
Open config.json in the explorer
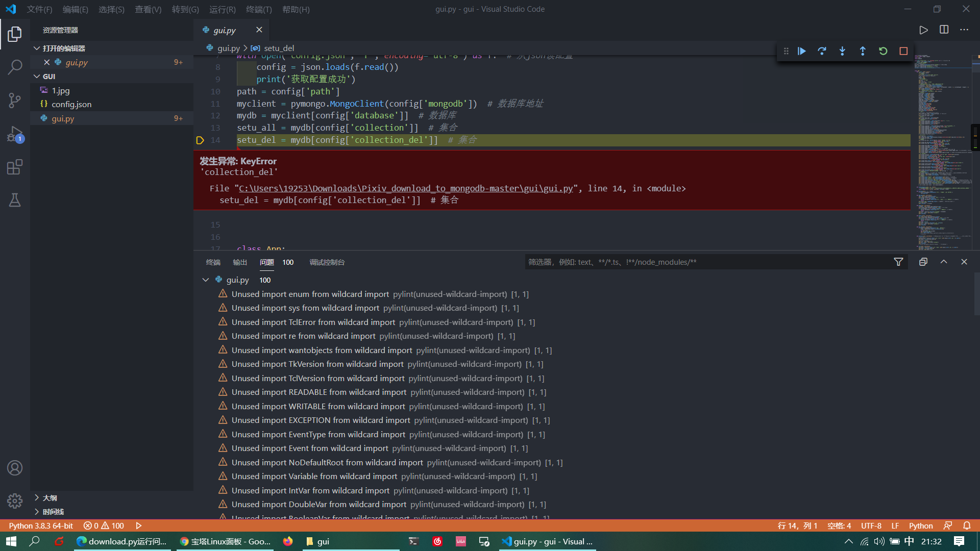coord(71,104)
